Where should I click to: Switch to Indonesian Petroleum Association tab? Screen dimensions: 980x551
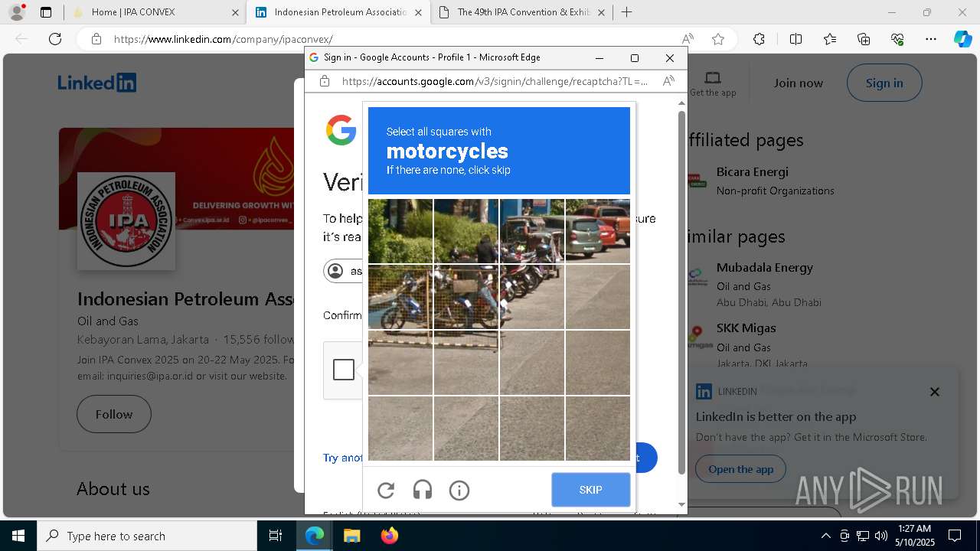pyautogui.click(x=340, y=12)
